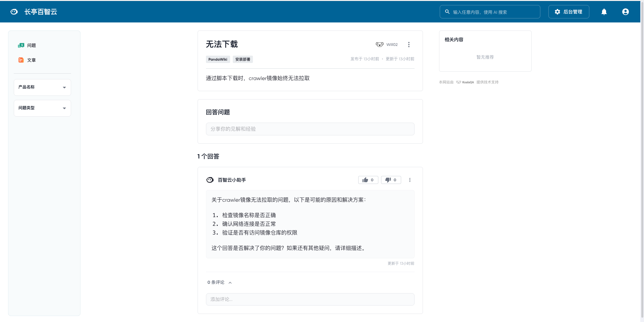The height and width of the screenshot is (322, 644).
Task: Click the 安装部署 tag link
Action: 243,59
